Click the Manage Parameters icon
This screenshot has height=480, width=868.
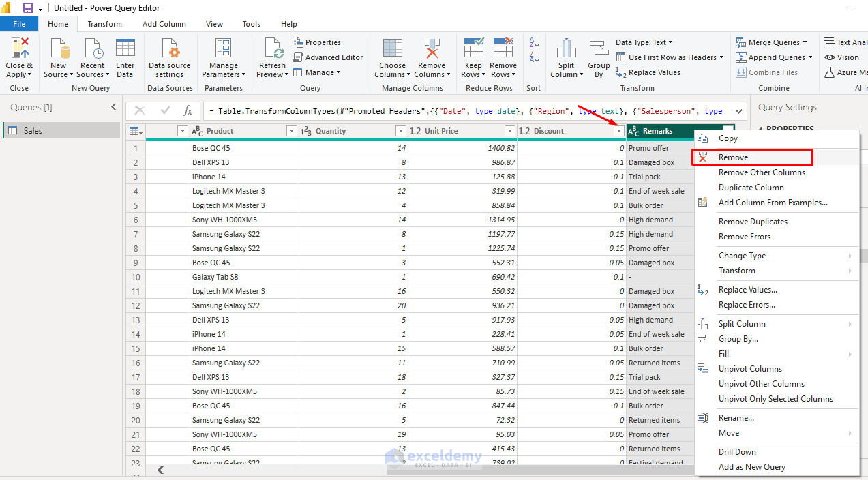click(x=223, y=50)
